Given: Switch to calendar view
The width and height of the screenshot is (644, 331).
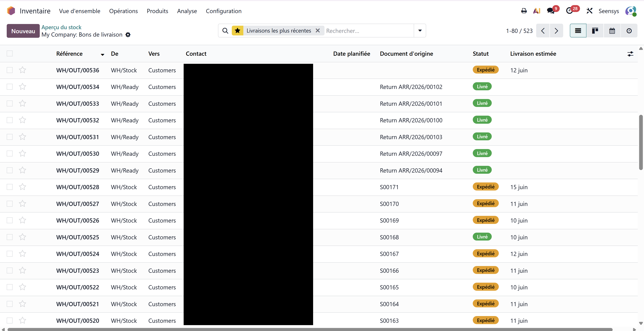Looking at the screenshot, I should 612,31.
